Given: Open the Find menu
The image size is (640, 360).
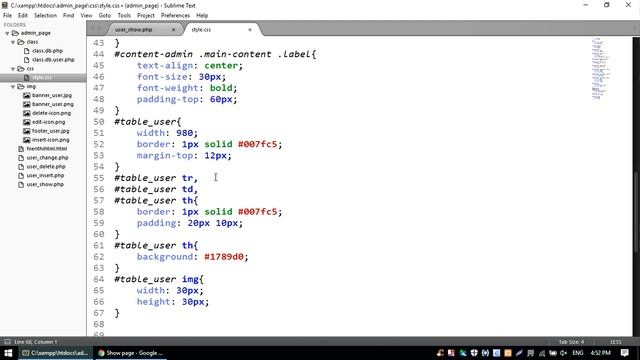Looking at the screenshot, I should click(x=69, y=16).
